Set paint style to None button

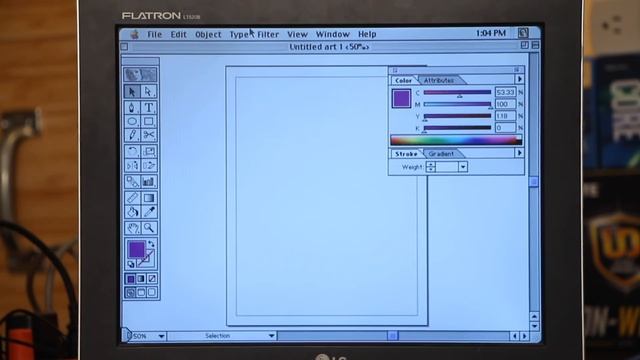coord(152,279)
